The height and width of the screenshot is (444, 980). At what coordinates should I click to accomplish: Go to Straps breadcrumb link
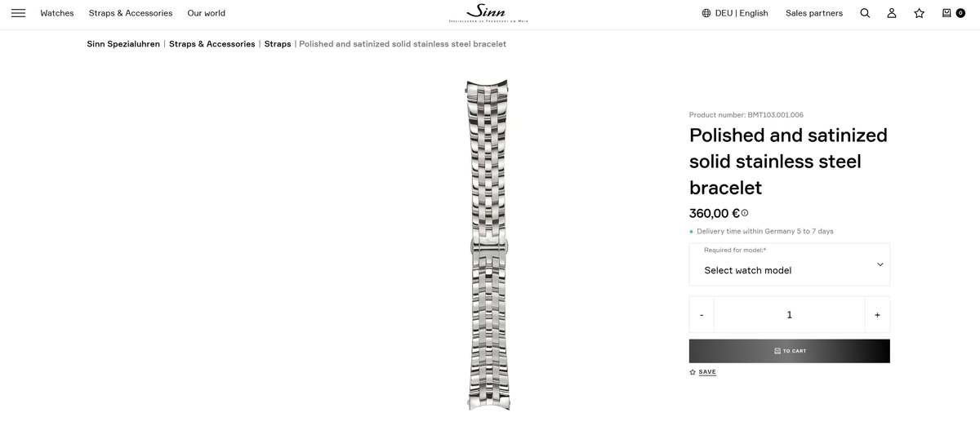point(278,44)
